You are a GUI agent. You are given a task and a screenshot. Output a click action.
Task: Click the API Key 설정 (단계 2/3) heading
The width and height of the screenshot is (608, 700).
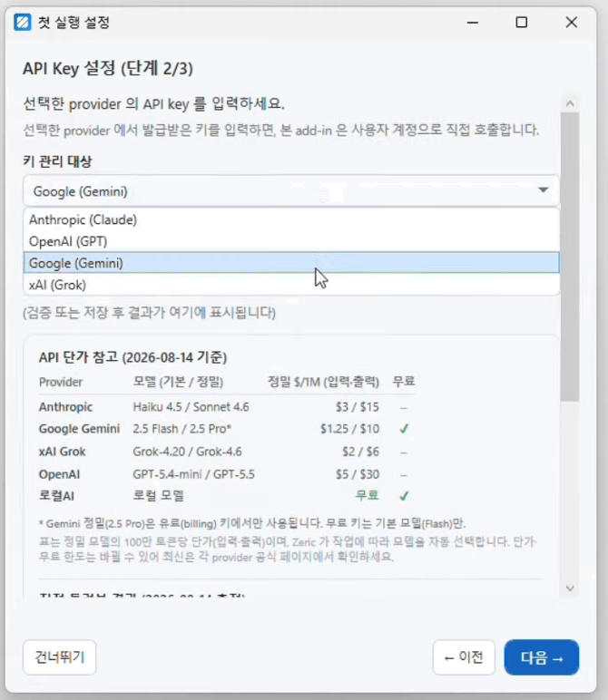[x=108, y=69]
